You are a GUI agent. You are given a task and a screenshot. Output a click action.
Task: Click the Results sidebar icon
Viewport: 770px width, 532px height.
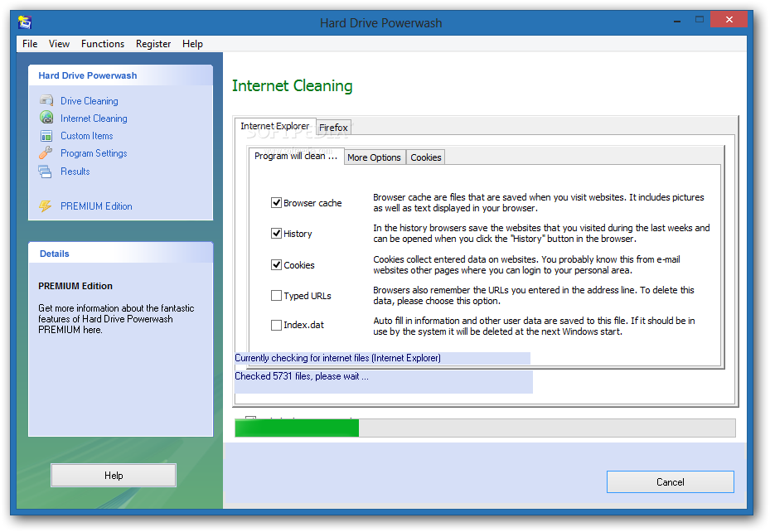click(x=46, y=172)
